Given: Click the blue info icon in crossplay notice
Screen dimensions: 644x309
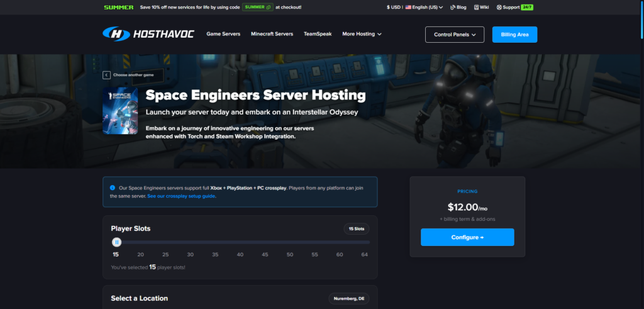Looking at the screenshot, I should tap(113, 188).
